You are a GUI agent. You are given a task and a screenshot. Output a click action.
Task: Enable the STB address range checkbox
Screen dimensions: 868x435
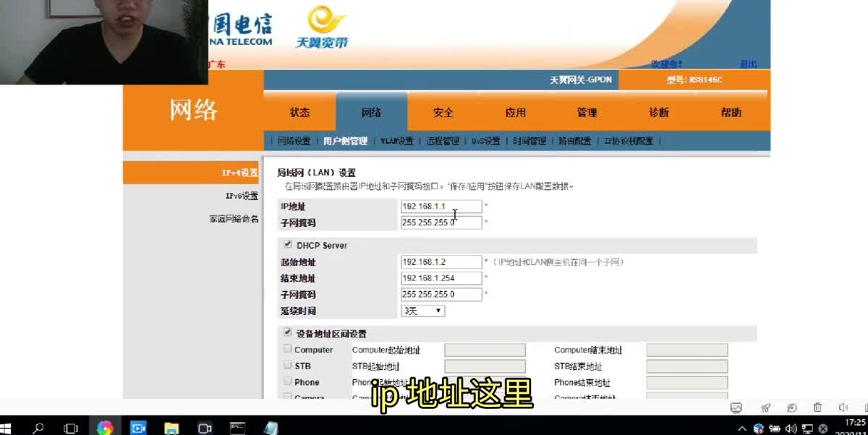pyautogui.click(x=288, y=365)
